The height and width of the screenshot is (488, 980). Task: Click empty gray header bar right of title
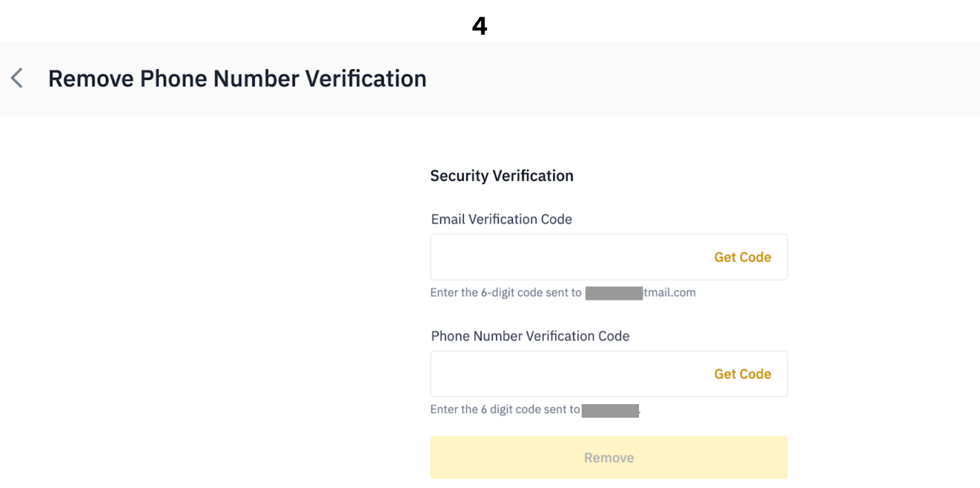(704, 79)
